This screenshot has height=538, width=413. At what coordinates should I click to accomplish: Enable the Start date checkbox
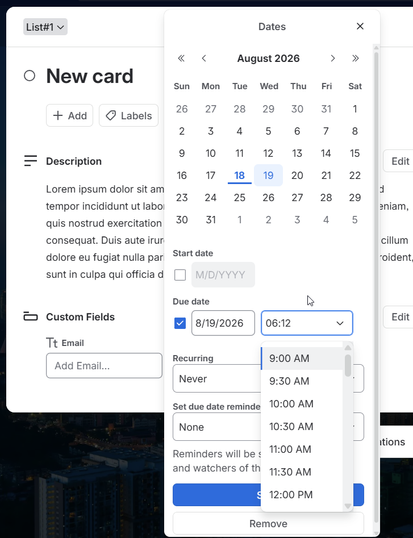tap(180, 275)
